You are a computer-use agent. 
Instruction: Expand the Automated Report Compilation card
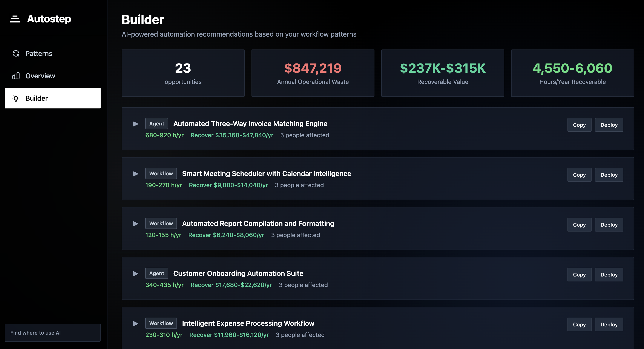tap(135, 224)
